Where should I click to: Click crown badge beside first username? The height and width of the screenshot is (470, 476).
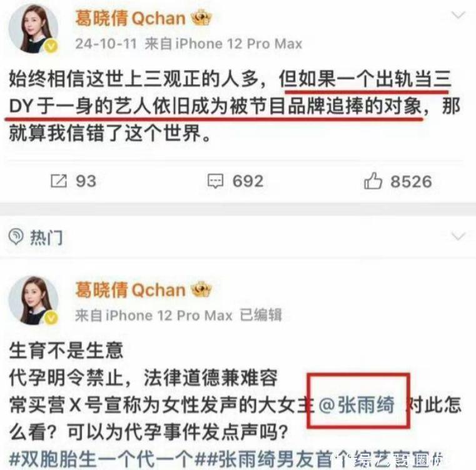201,17
